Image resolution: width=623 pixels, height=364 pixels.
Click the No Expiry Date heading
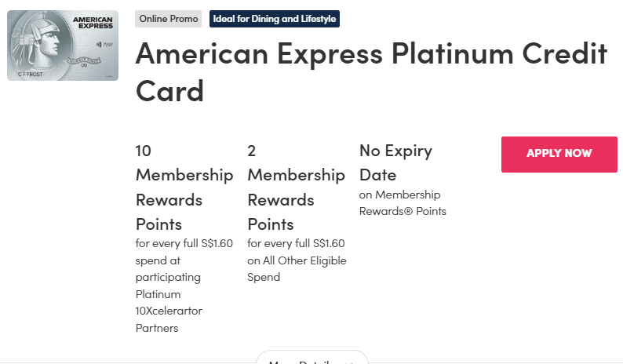(395, 162)
